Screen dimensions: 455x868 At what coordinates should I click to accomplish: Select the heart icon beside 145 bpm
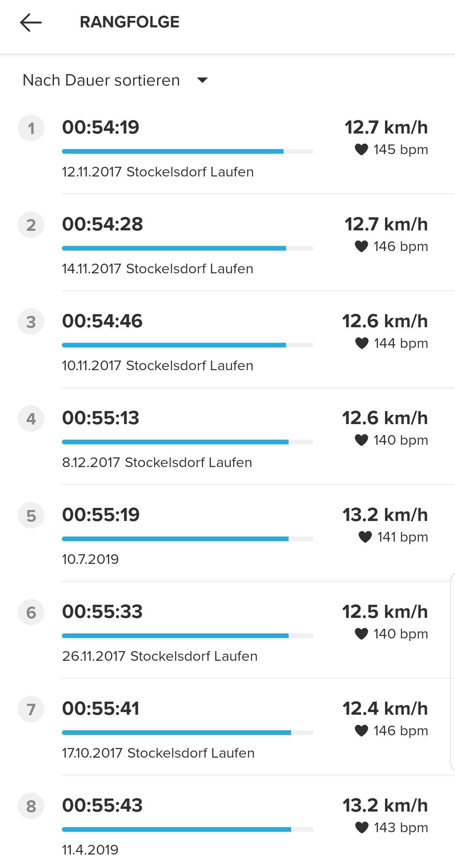pyautogui.click(x=361, y=150)
